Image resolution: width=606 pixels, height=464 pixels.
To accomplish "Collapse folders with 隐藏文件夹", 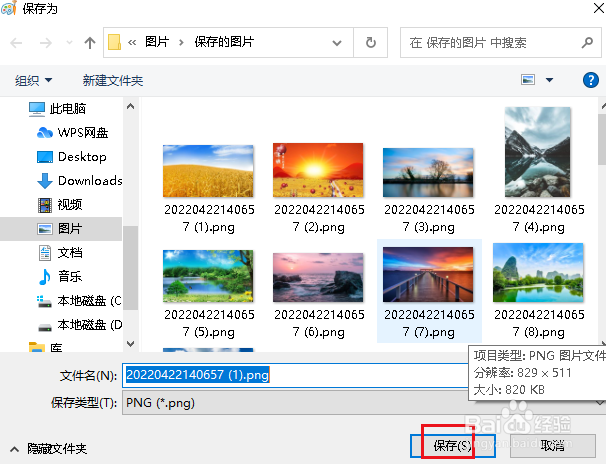I will 49,449.
